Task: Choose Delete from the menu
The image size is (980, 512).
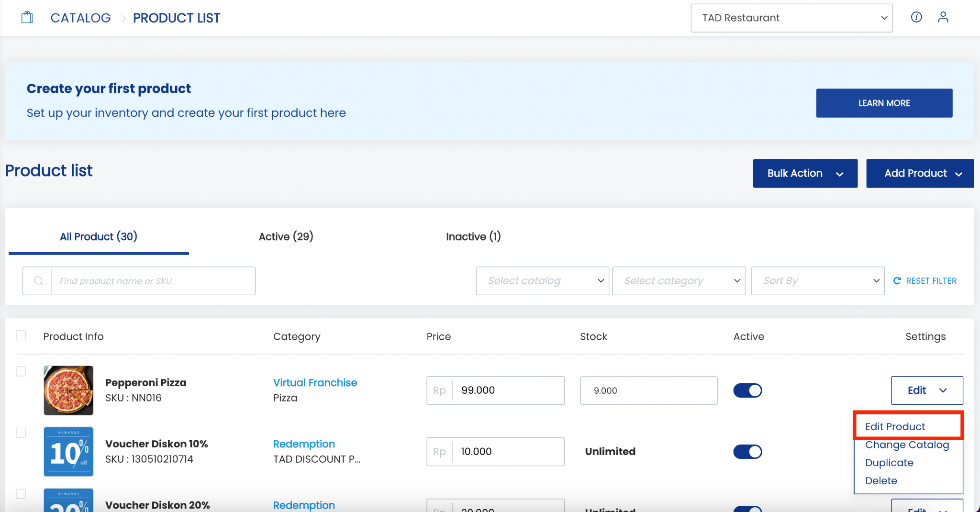Action: 881,480
